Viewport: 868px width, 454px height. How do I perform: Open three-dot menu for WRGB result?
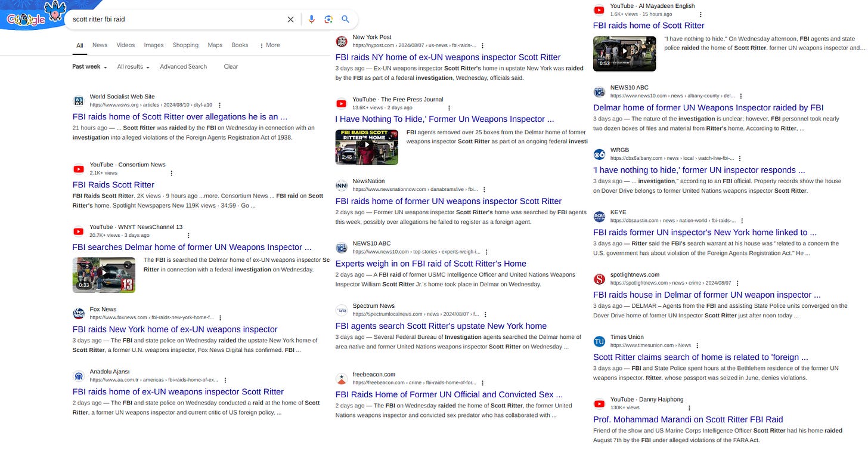pos(740,159)
